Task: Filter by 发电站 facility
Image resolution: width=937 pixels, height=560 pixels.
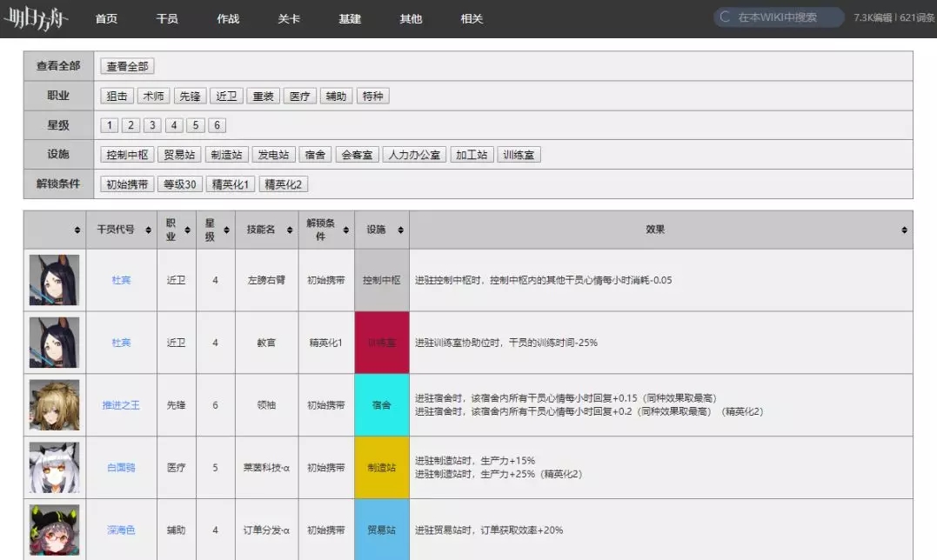Action: pos(274,155)
